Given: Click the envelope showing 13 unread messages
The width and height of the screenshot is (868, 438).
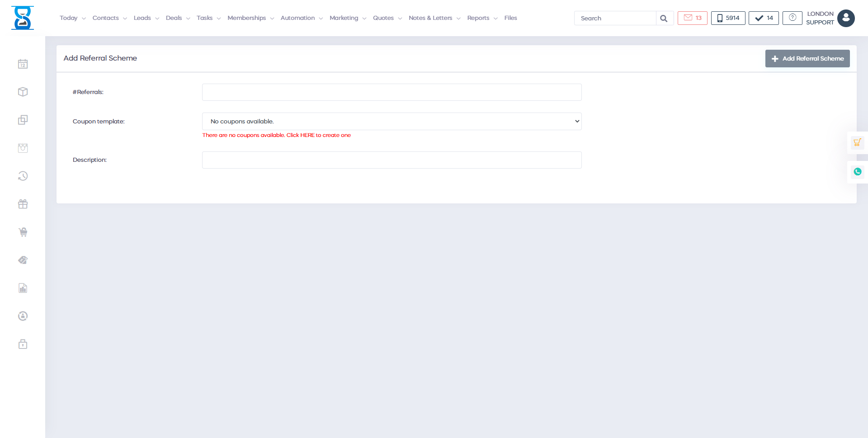Looking at the screenshot, I should coord(692,18).
